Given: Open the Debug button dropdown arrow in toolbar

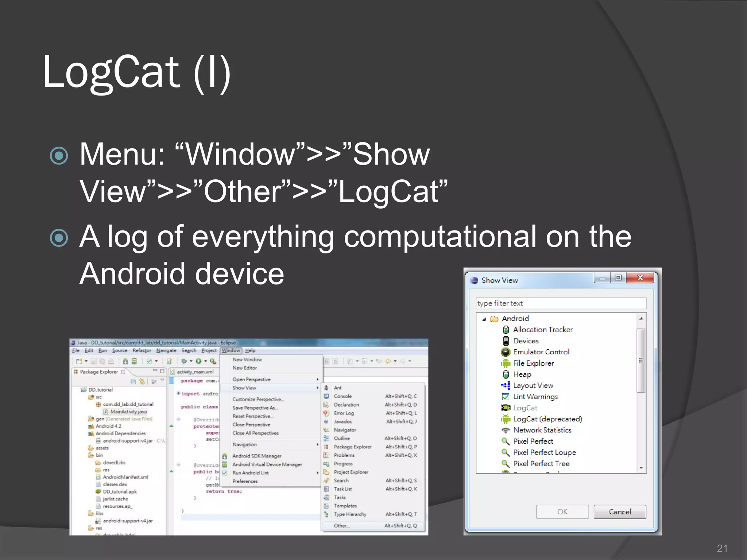Looking at the screenshot, I should tap(191, 361).
